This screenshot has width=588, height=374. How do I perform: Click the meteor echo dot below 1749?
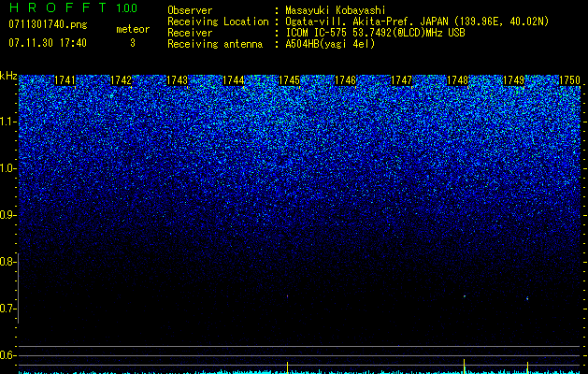click(527, 298)
